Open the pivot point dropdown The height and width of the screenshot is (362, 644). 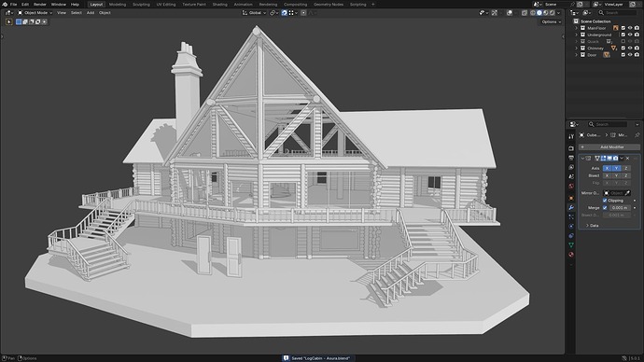tap(274, 13)
